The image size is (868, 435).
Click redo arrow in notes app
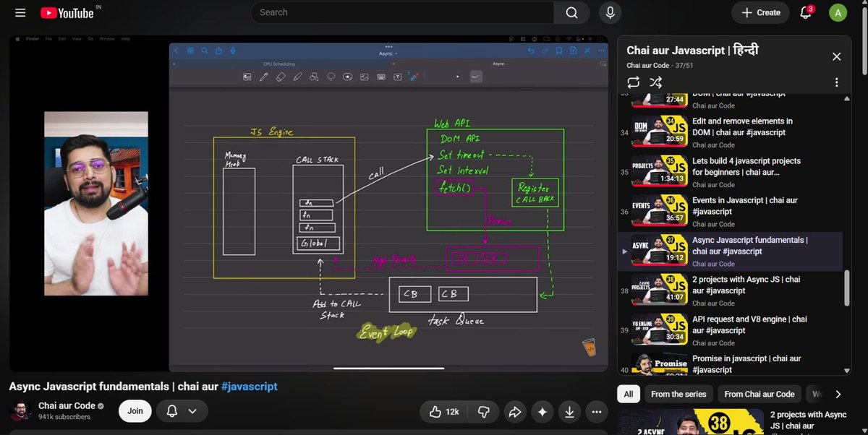point(545,51)
